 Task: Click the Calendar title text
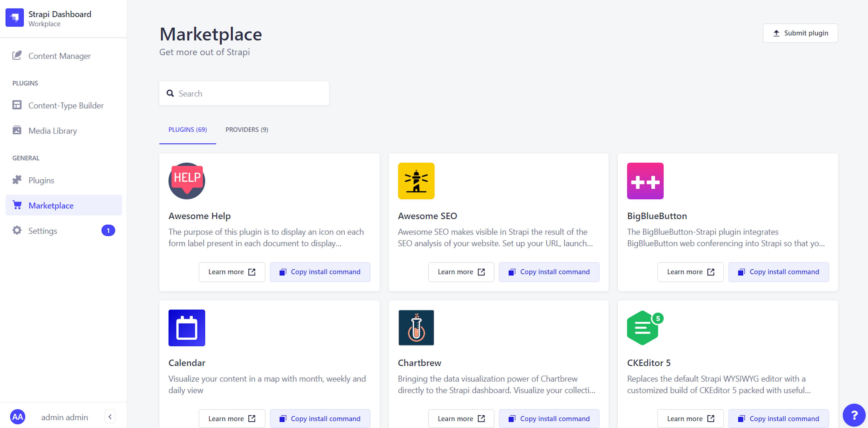[x=187, y=363]
